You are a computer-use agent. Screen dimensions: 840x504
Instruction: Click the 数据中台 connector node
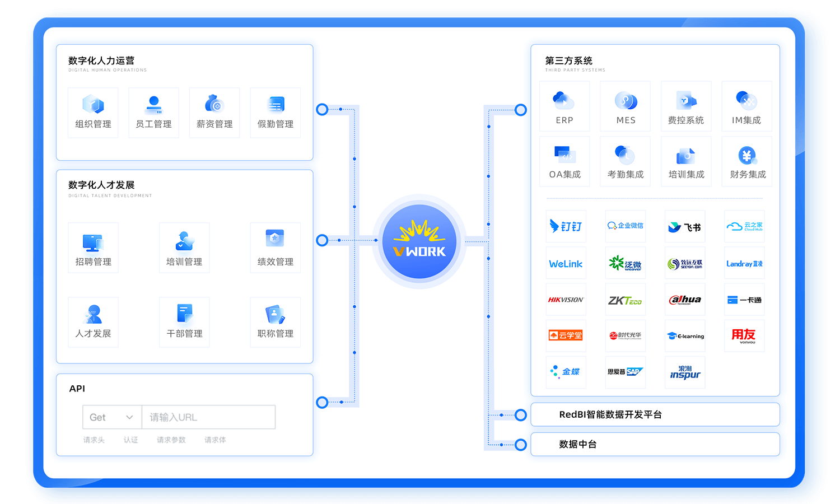tap(521, 445)
